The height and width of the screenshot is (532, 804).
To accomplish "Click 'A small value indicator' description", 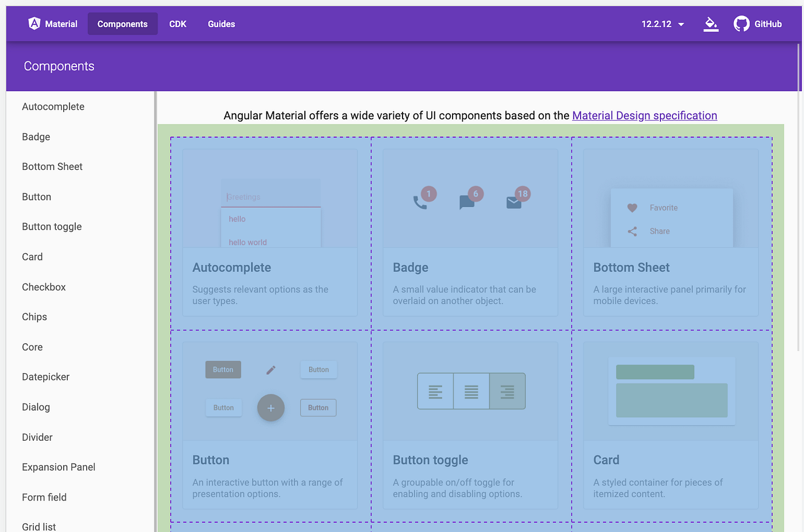I will point(465,295).
